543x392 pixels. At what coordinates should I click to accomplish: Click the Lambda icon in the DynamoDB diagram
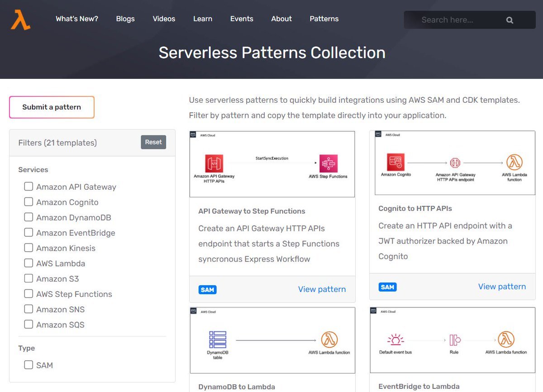[329, 339]
